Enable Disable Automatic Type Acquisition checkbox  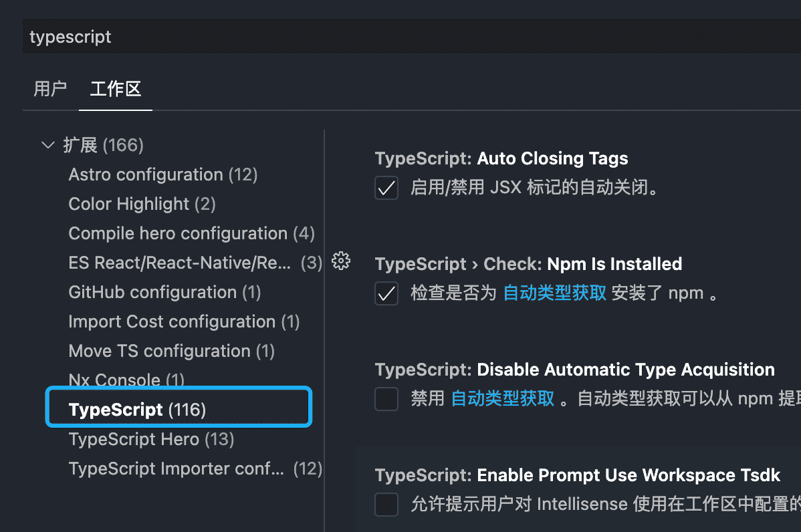(x=386, y=399)
